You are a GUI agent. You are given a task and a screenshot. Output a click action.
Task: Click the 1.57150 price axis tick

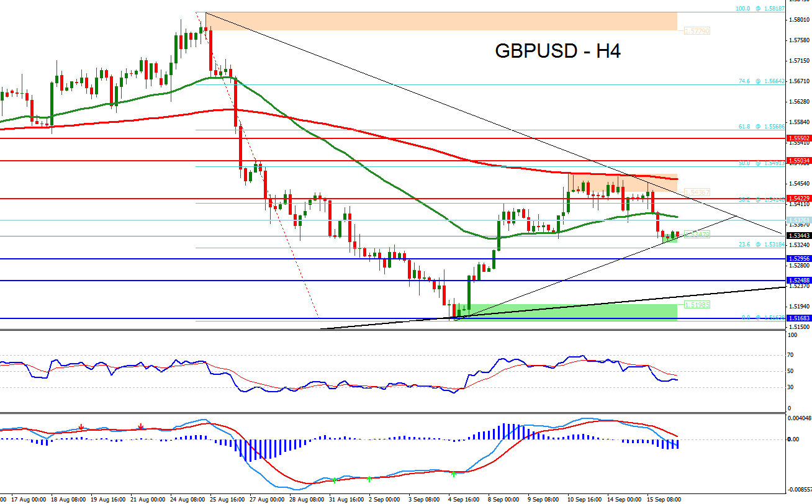coord(798,61)
